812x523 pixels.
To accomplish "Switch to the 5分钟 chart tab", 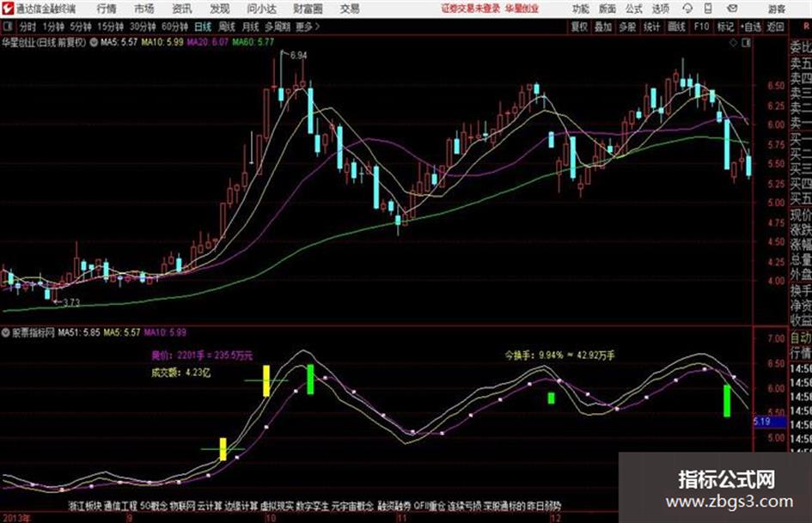I will click(80, 27).
